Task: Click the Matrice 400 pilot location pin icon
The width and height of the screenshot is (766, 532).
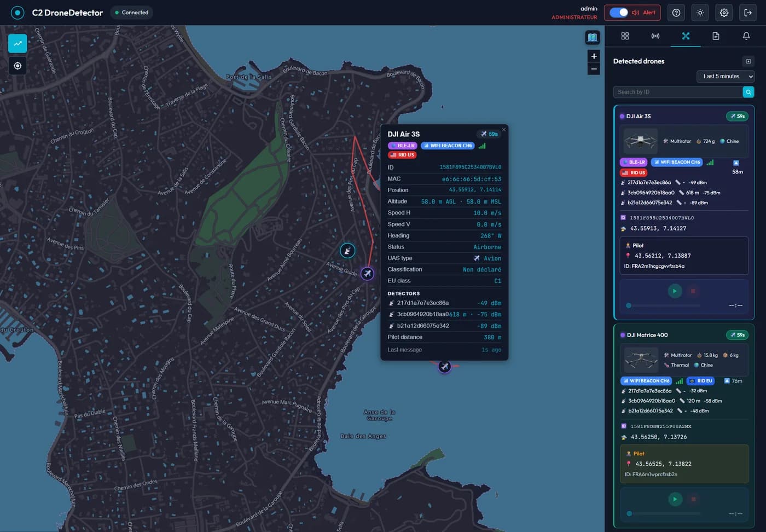Action: tap(629, 464)
